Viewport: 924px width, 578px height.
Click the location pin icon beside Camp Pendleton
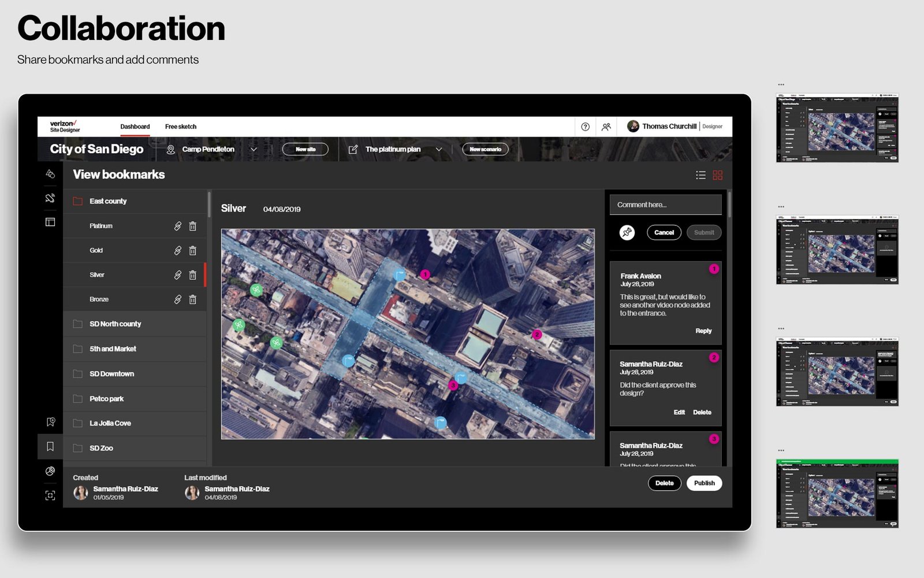tap(170, 149)
